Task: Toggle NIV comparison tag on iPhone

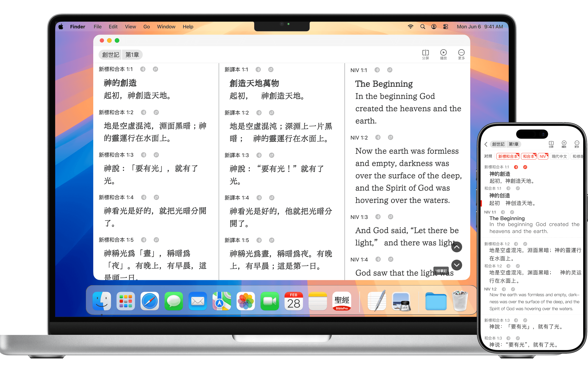Action: (543, 156)
